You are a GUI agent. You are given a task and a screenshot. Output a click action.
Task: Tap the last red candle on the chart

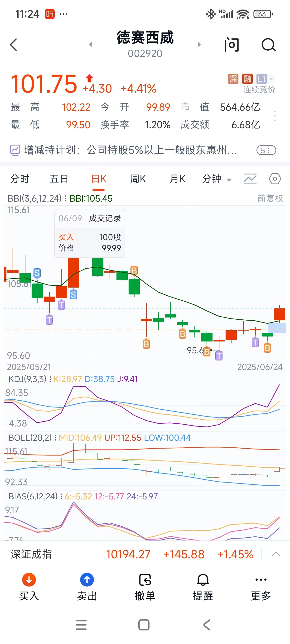(x=280, y=314)
